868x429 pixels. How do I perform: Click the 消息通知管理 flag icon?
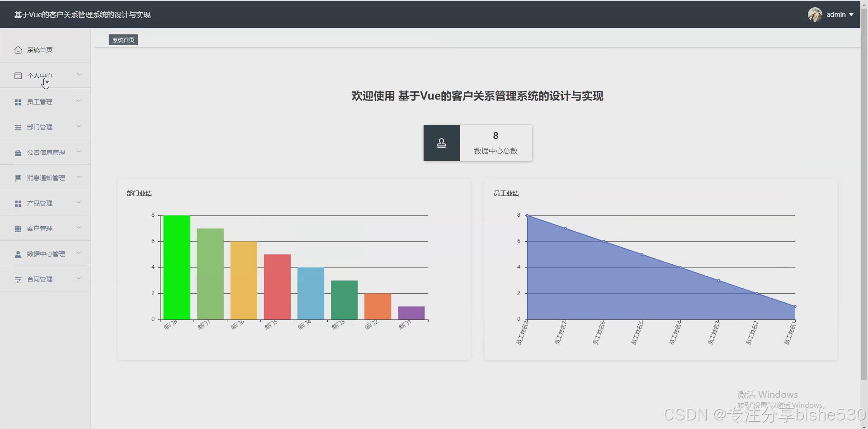pyautogui.click(x=18, y=178)
